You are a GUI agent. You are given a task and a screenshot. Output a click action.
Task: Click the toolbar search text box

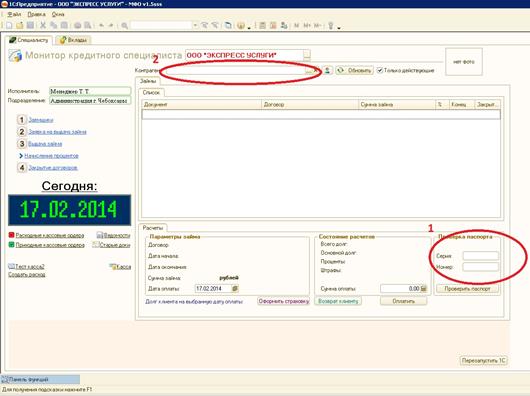(161, 25)
